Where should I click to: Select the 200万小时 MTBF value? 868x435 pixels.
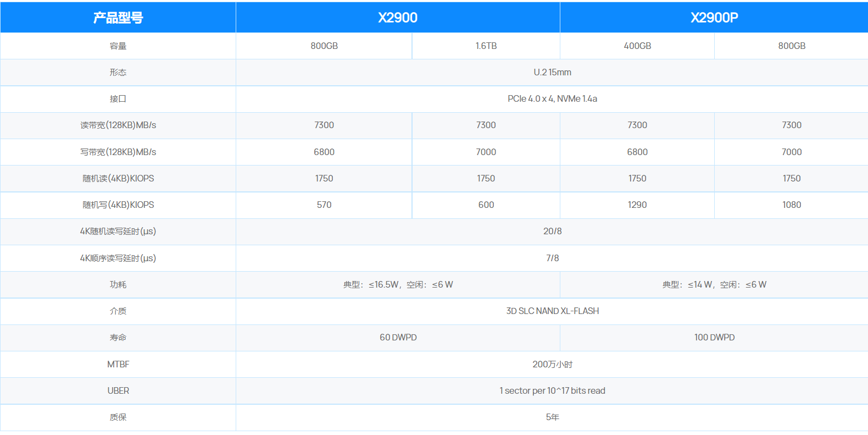tap(552, 365)
